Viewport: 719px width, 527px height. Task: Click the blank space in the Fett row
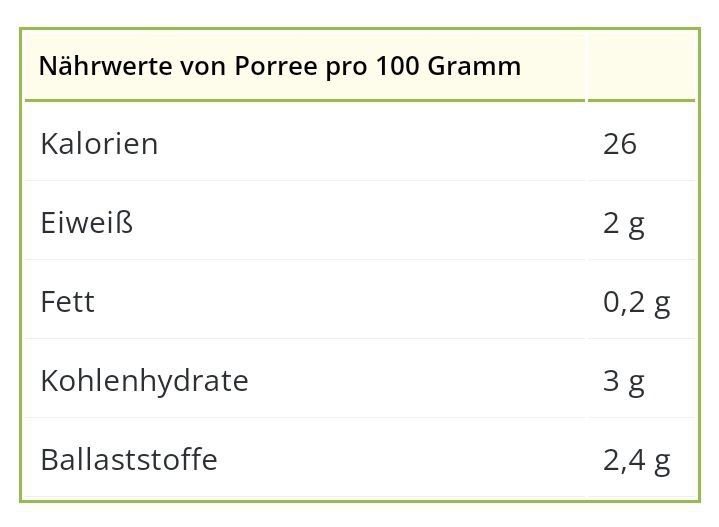tap(339, 302)
